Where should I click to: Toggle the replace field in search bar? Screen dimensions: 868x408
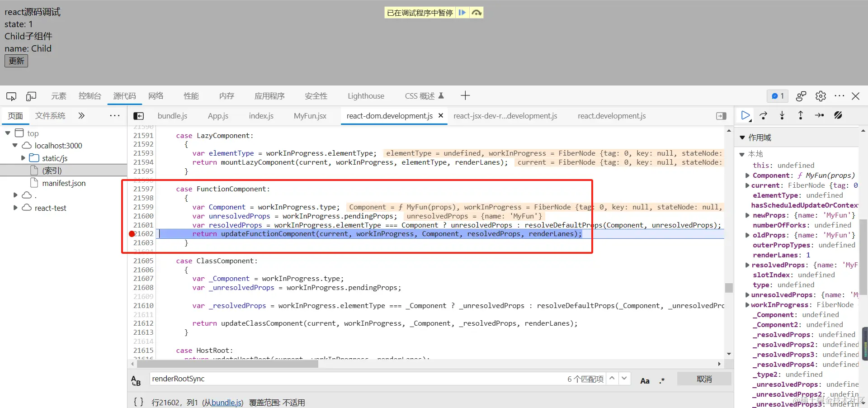tap(136, 380)
